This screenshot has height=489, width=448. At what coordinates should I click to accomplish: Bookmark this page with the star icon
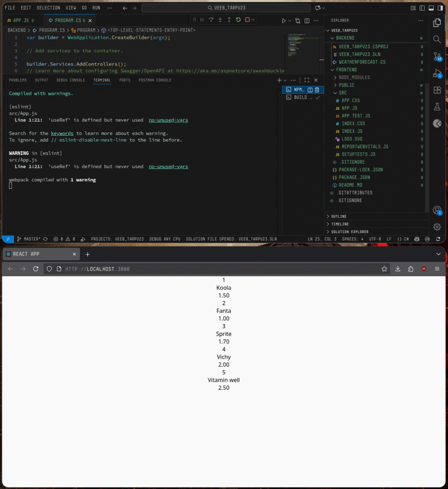click(x=384, y=269)
